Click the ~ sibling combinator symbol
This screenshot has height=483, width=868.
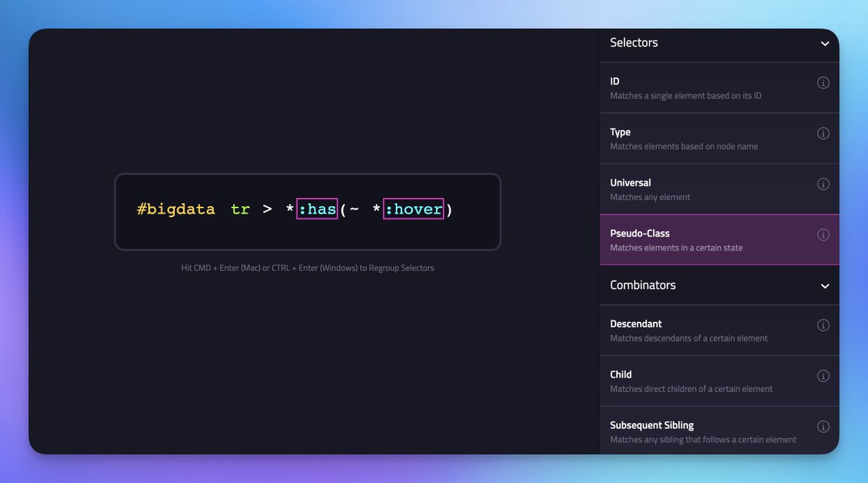pos(354,209)
